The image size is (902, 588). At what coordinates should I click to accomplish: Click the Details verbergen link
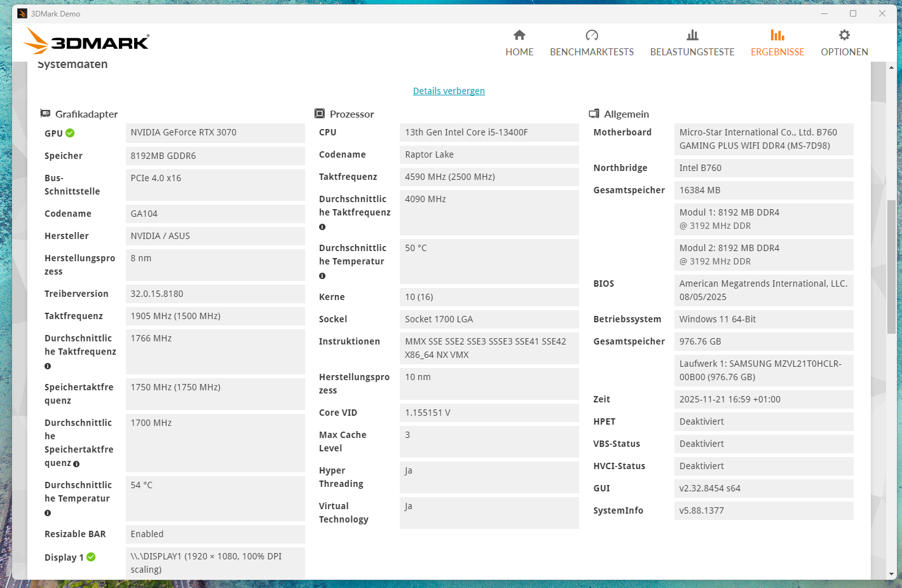449,91
